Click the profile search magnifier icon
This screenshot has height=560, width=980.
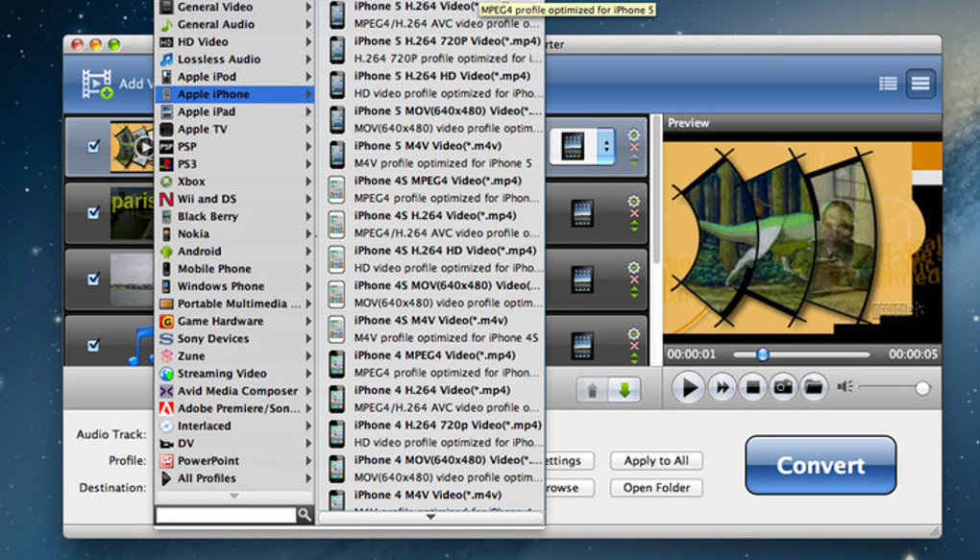click(x=305, y=515)
